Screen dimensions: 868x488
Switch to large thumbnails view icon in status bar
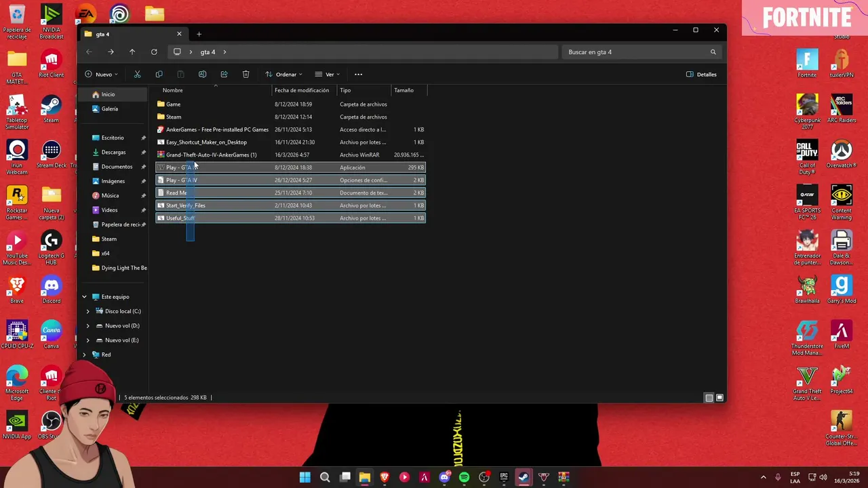point(719,398)
